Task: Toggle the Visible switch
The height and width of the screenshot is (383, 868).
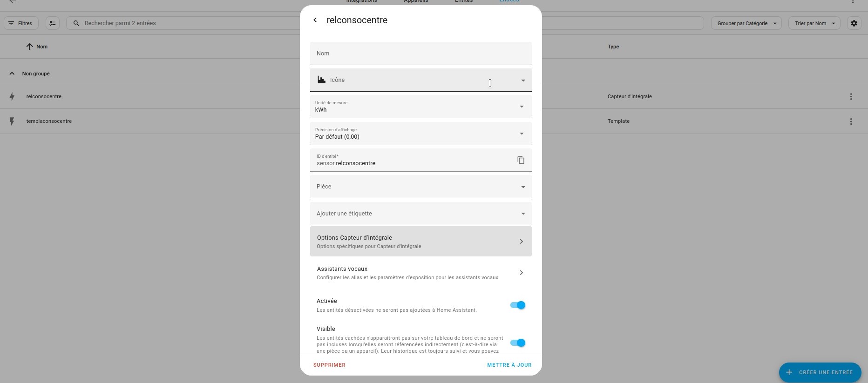Action: pos(518,343)
